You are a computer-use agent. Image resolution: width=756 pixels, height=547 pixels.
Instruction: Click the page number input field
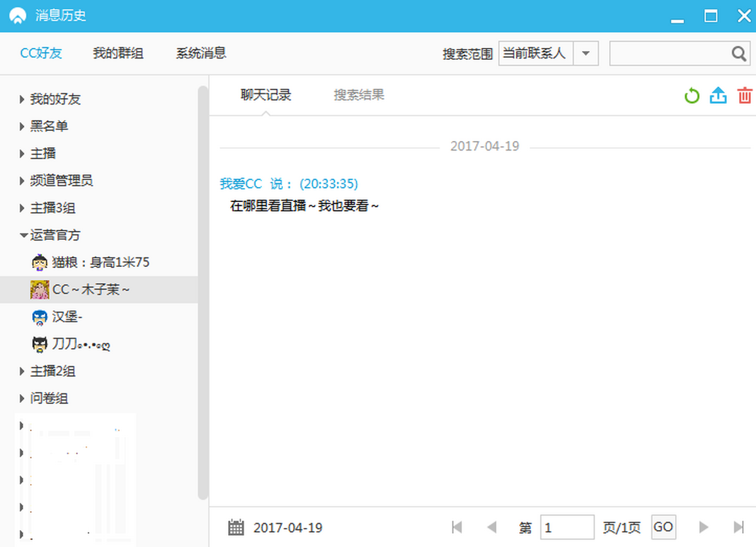coord(566,527)
